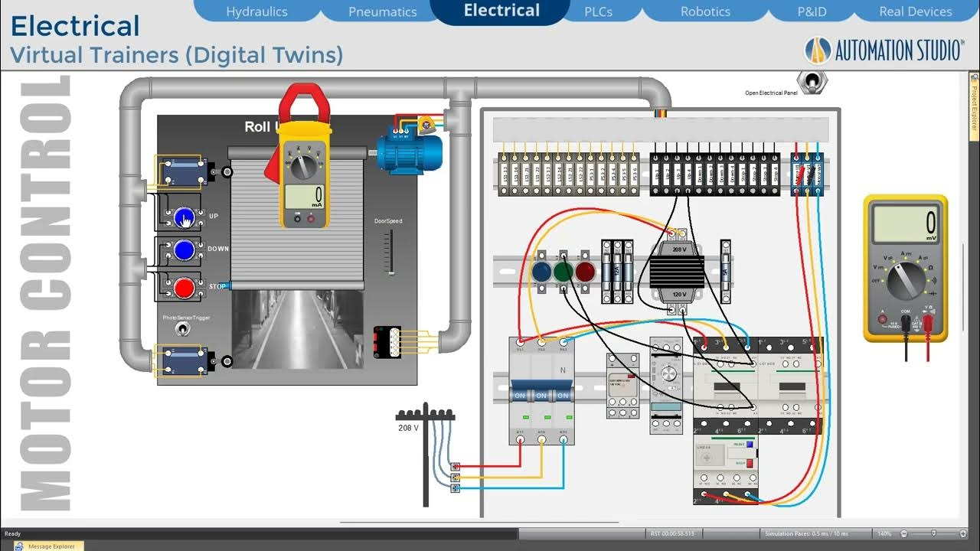Push the blue DOWN button
The image size is (980, 551).
[x=183, y=250]
